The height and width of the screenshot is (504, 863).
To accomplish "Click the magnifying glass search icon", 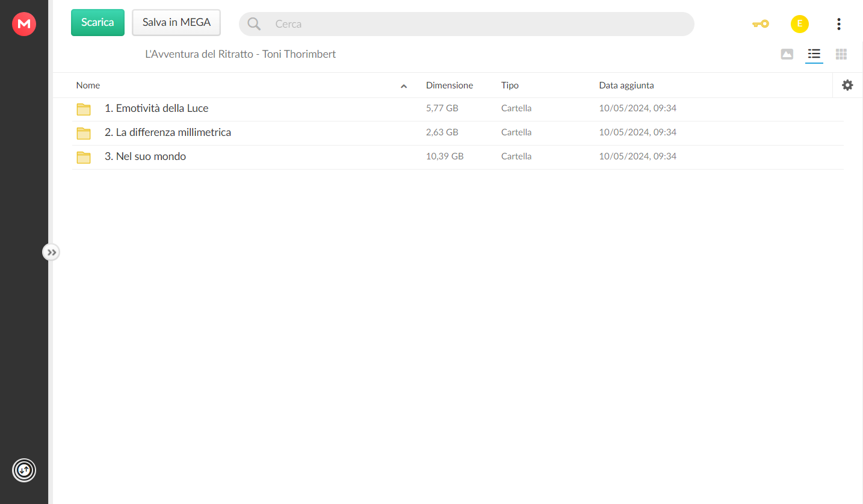I will (254, 24).
